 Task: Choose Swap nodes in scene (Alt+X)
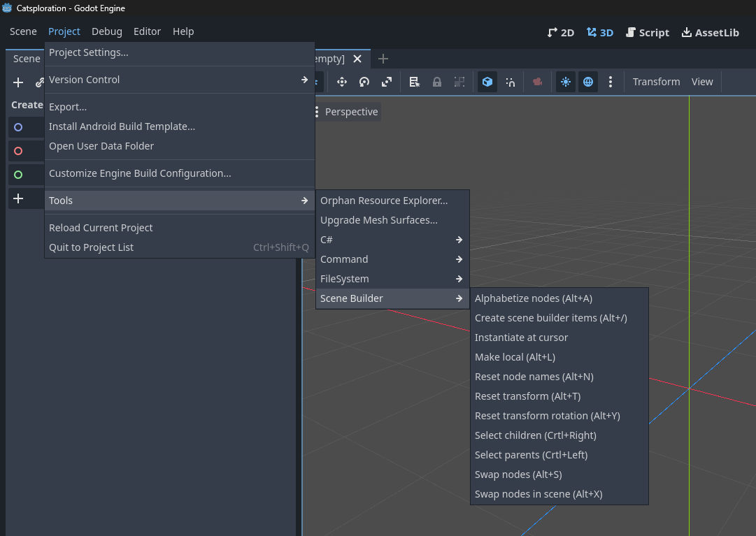point(559,494)
